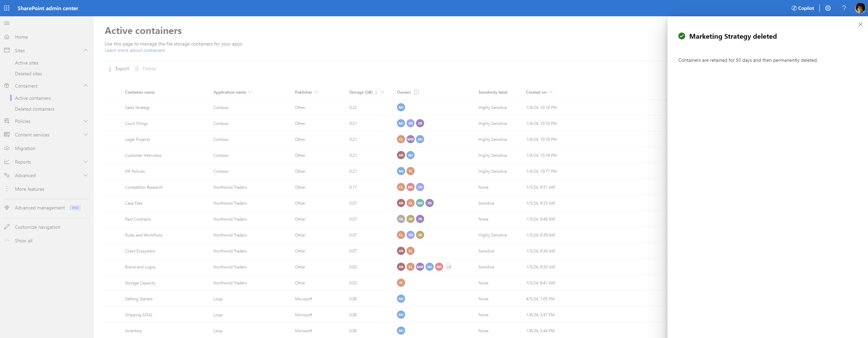The image size is (868, 338).
Task: Expand the Policies section chevron
Action: pos(86,121)
